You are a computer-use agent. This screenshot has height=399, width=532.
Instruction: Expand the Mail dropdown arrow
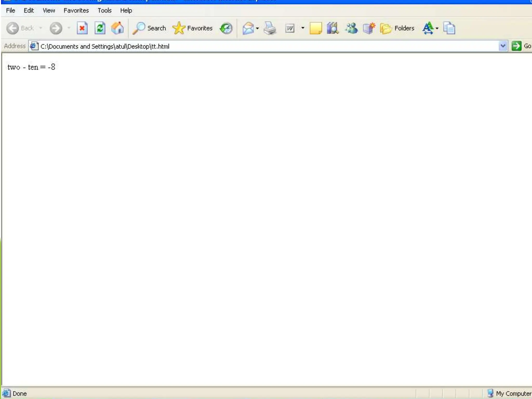[257, 28]
